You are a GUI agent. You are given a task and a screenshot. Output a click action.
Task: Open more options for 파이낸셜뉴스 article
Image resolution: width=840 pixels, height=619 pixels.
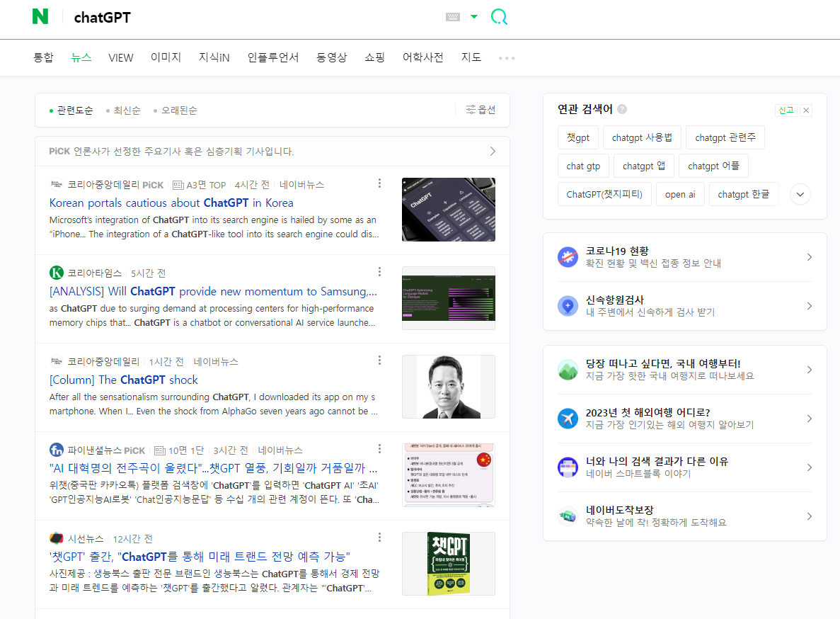tap(380, 448)
